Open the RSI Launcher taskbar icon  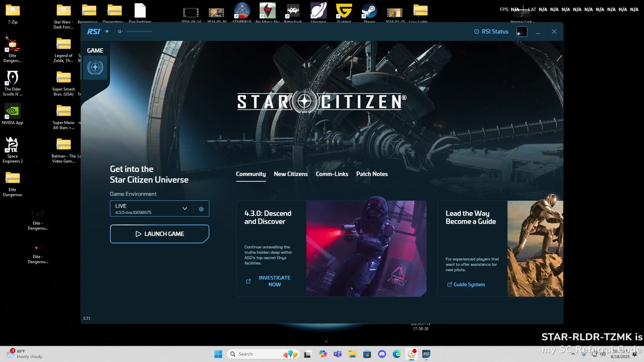[x=426, y=354]
